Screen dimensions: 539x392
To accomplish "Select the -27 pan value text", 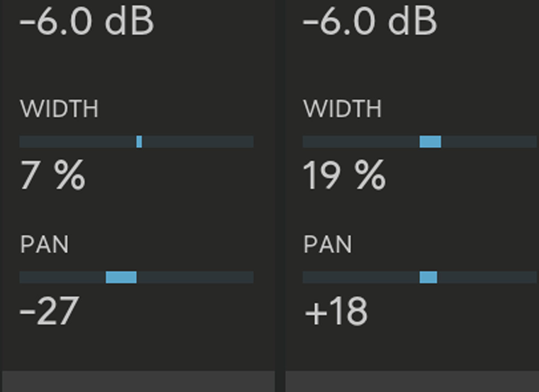I will click(49, 311).
